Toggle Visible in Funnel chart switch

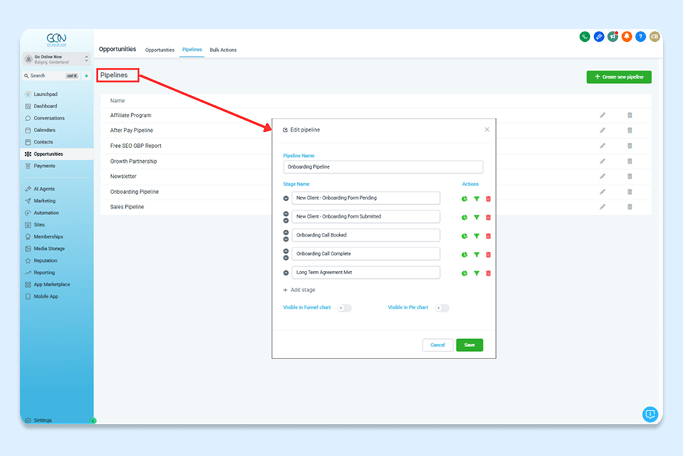point(344,308)
